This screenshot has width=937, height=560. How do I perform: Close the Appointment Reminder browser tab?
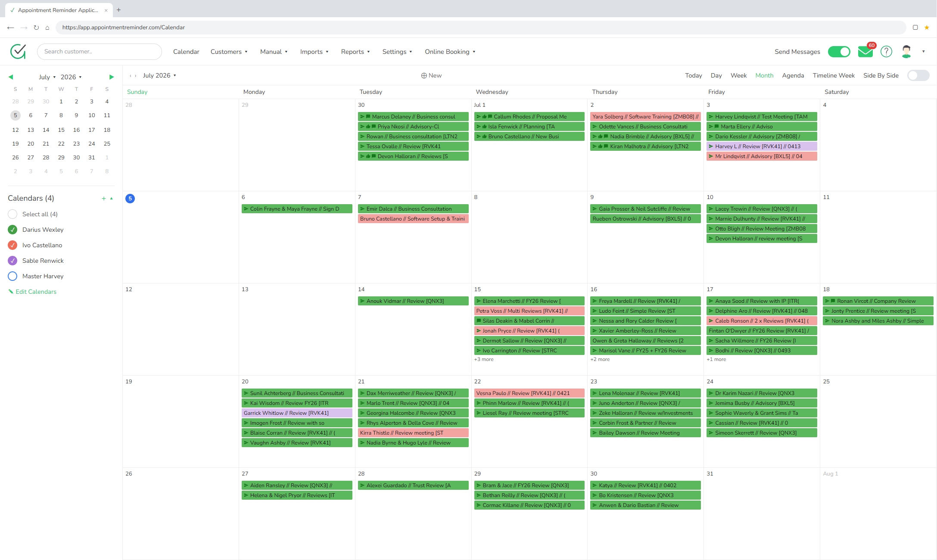(x=106, y=10)
